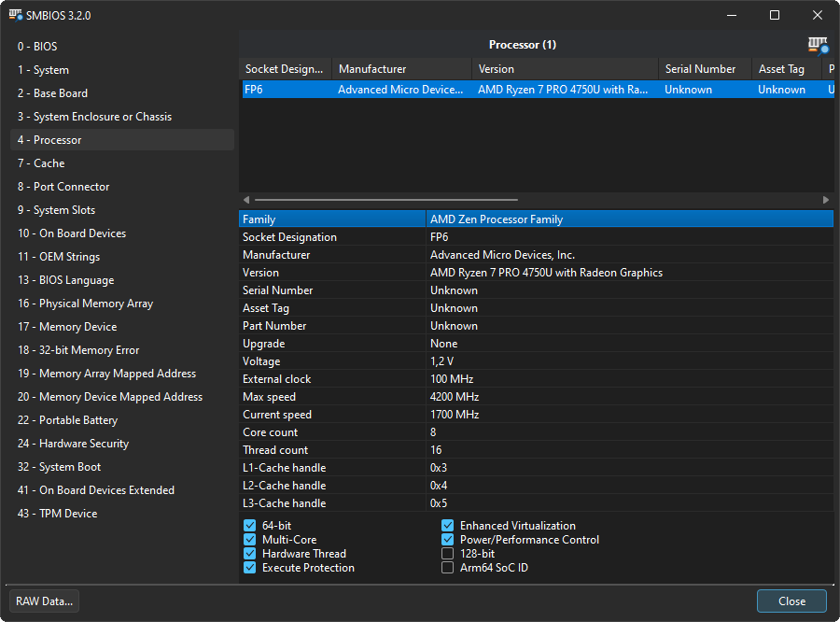Select 16 - Physical Memory Array

122,303
